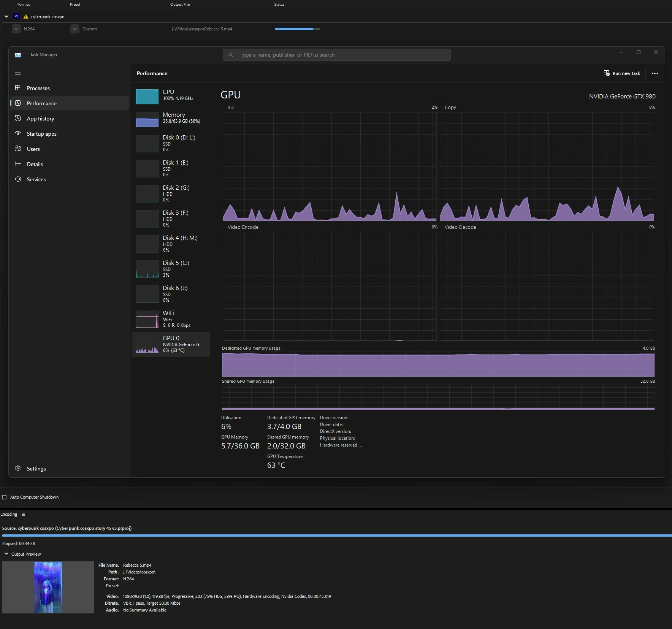672x629 pixels.
Task: Focus the Task Manager search field
Action: [x=337, y=55]
